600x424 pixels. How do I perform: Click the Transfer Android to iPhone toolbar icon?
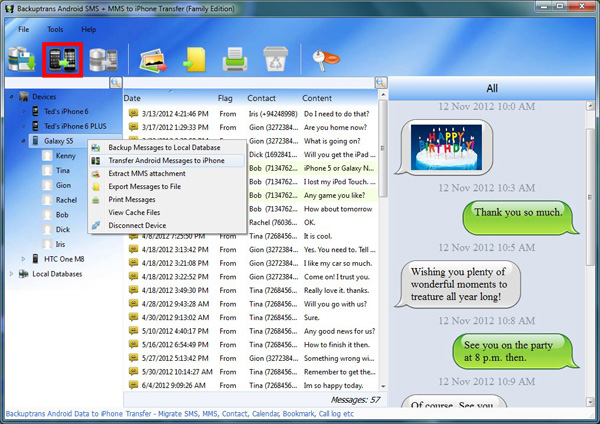62,60
